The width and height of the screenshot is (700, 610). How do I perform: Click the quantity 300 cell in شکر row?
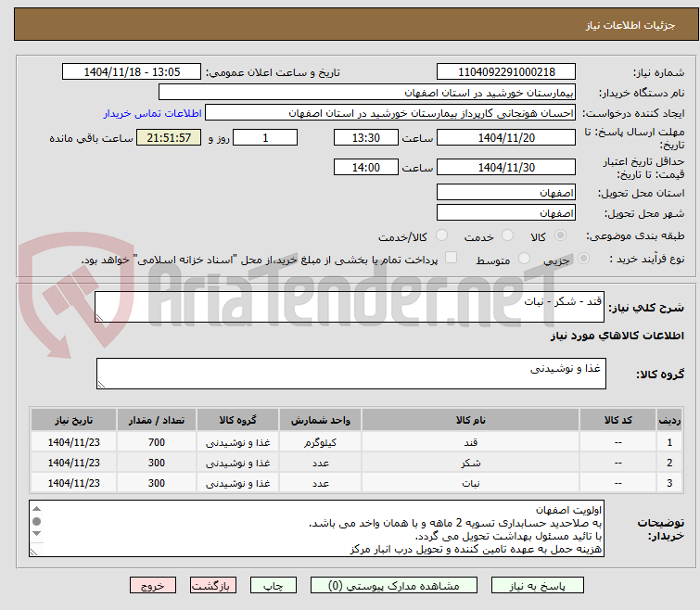click(x=157, y=463)
